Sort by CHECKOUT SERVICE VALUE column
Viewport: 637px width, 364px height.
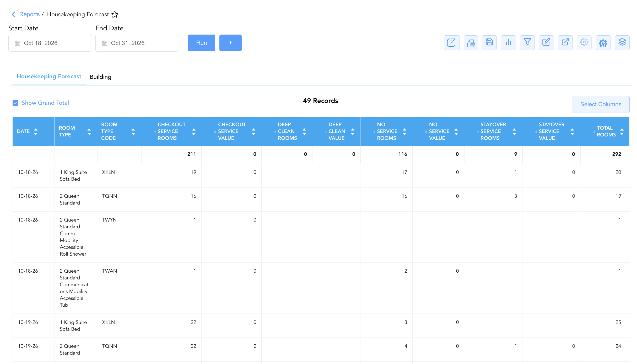coord(253,131)
